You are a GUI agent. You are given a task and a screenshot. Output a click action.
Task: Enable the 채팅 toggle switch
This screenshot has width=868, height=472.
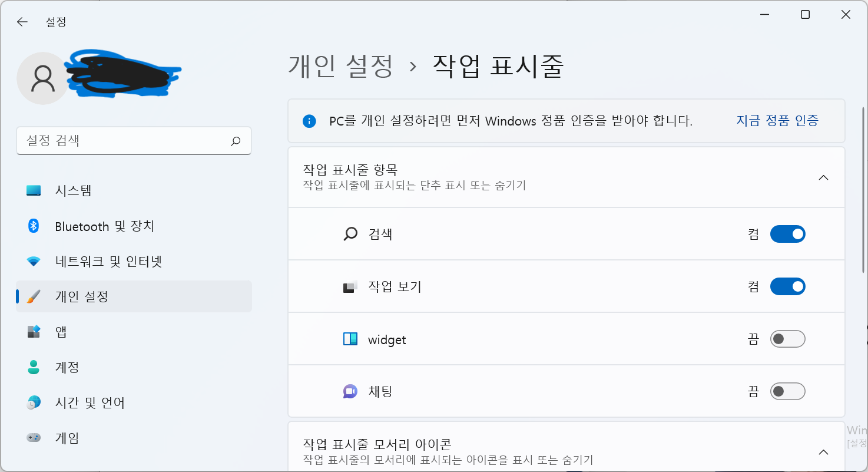point(788,391)
